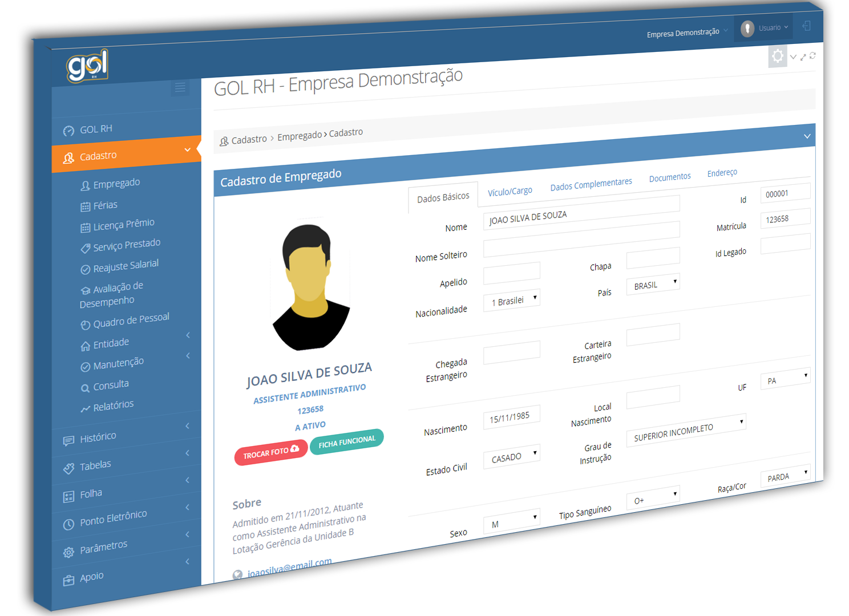Click the Nascimento date field
Screen dimensions: 849x616
512,417
